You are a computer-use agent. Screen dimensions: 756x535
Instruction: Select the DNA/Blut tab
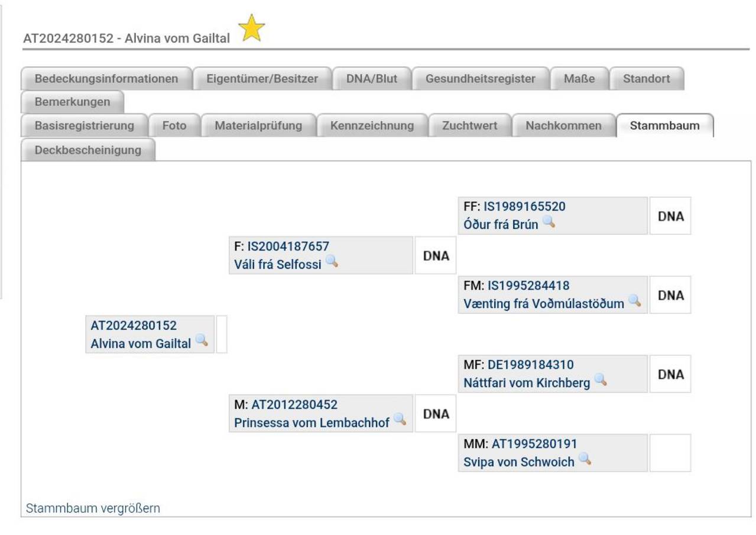(371, 79)
